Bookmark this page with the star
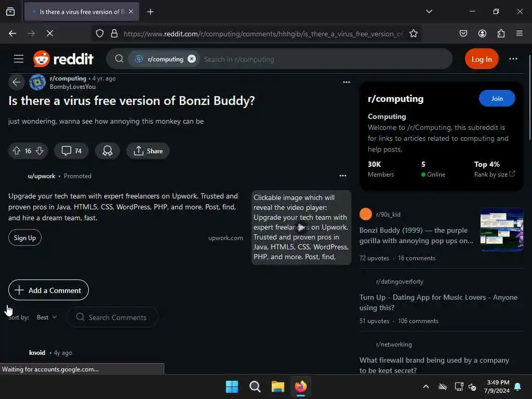Screen dimensions: 532x399 (x=413, y=34)
